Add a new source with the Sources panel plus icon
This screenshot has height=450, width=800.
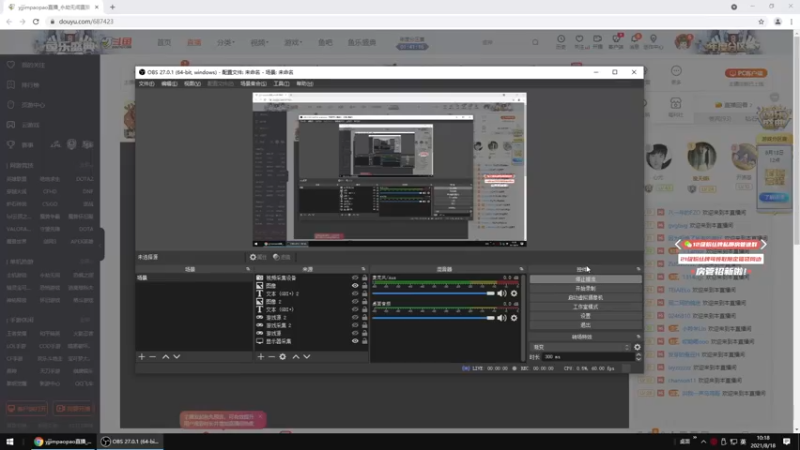coord(261,357)
